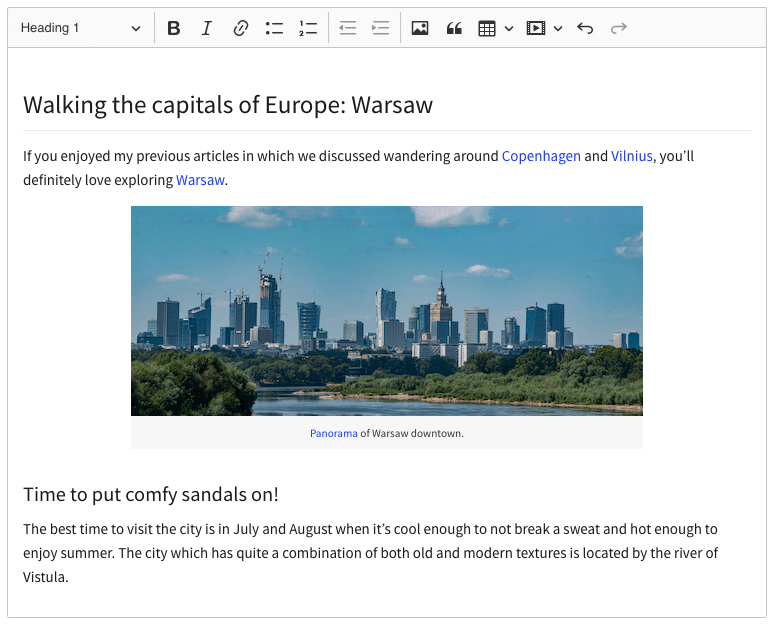
Task: Follow the Vilnius link
Action: [631, 156]
